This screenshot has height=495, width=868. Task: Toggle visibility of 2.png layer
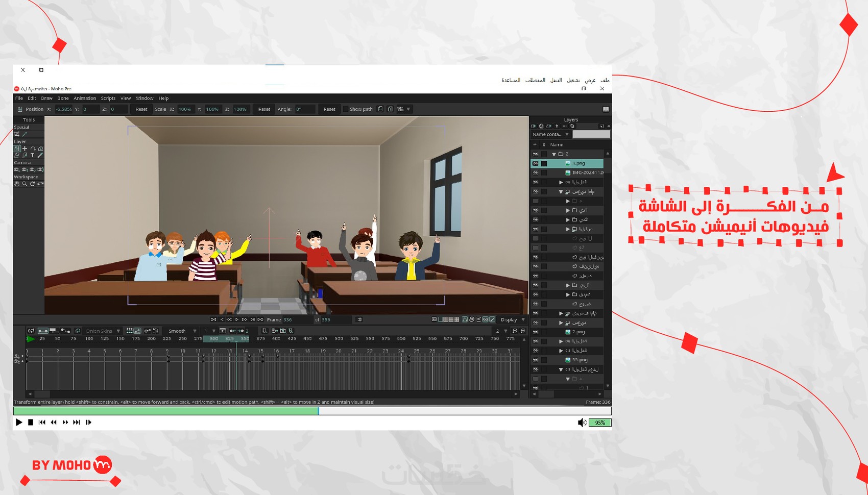(x=535, y=332)
